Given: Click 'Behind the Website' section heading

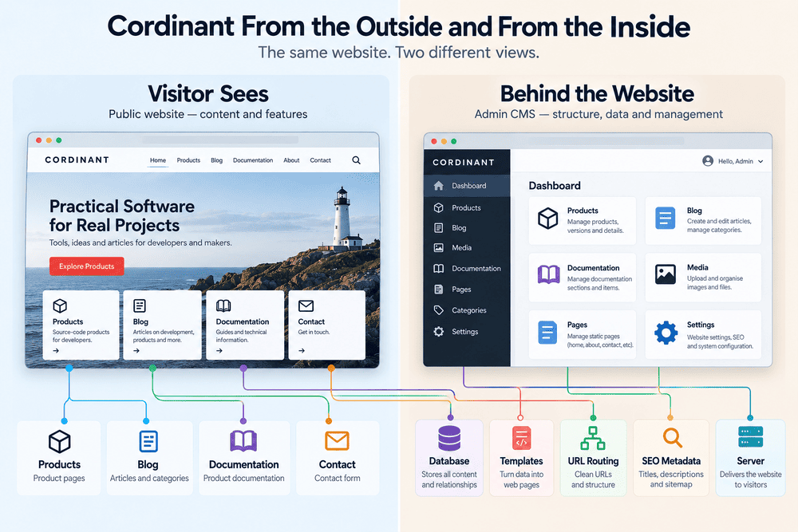Looking at the screenshot, I should (x=597, y=94).
